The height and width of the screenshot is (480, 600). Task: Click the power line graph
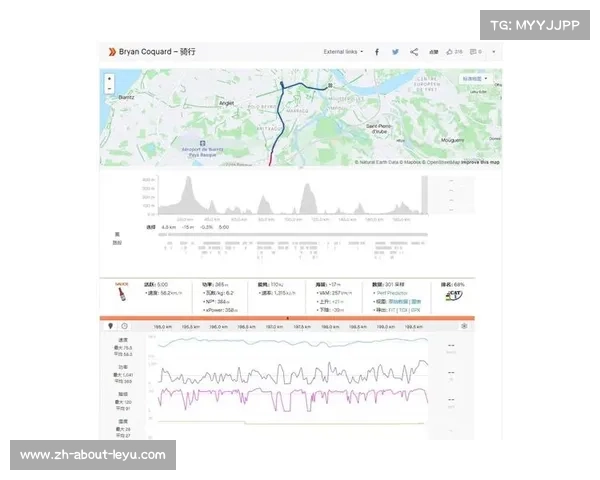(293, 374)
